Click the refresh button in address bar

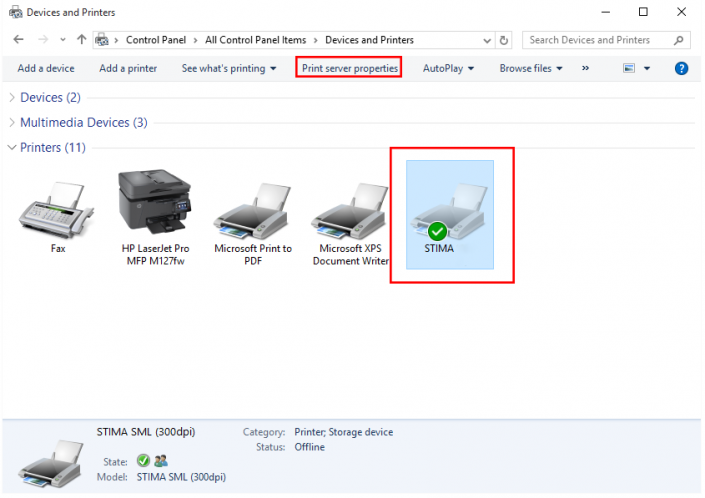coord(504,41)
